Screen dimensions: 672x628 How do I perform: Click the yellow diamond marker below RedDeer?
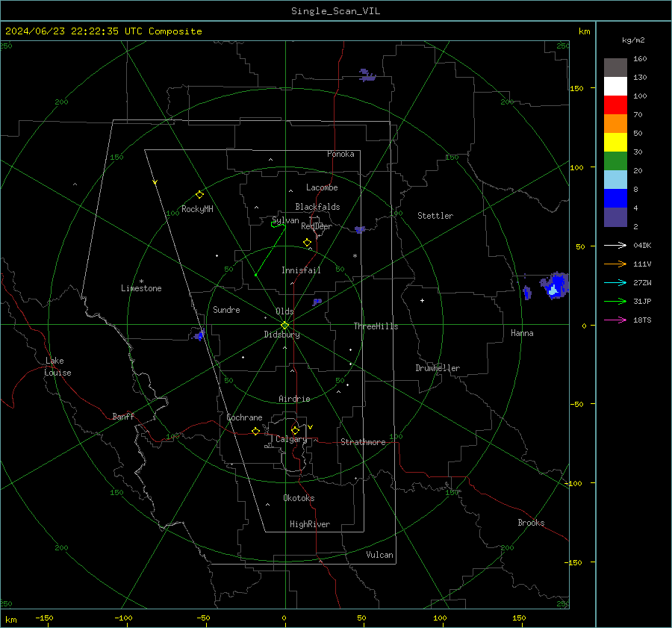point(307,243)
